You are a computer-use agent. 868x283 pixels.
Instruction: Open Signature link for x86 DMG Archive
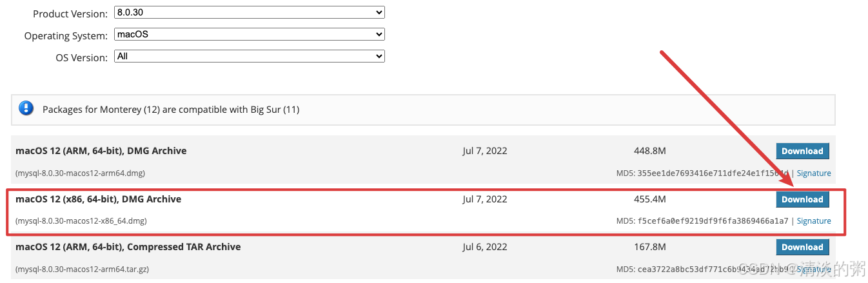click(814, 221)
